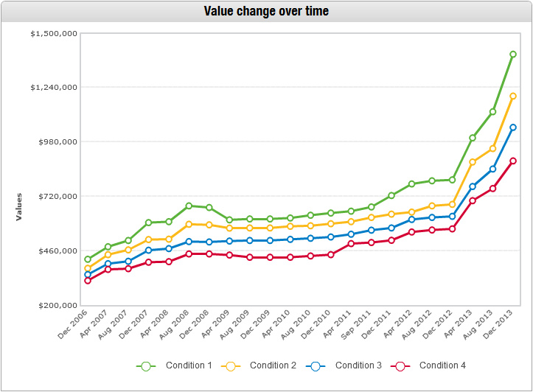Toggle Condition 3 series in legend

point(358,365)
